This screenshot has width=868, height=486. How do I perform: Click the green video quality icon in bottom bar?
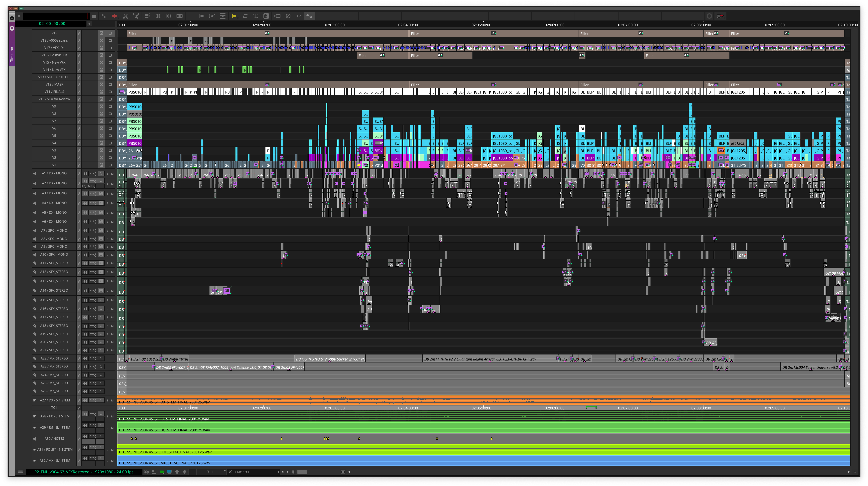[x=162, y=472]
